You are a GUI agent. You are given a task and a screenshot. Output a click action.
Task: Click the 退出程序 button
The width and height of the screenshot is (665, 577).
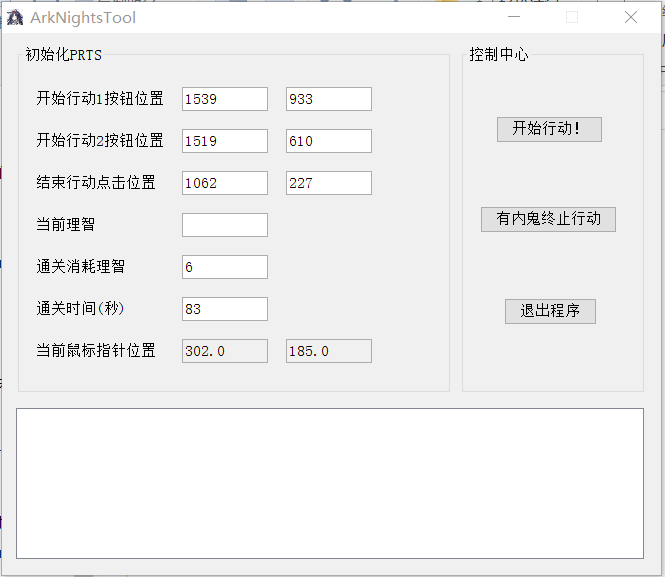pos(550,311)
